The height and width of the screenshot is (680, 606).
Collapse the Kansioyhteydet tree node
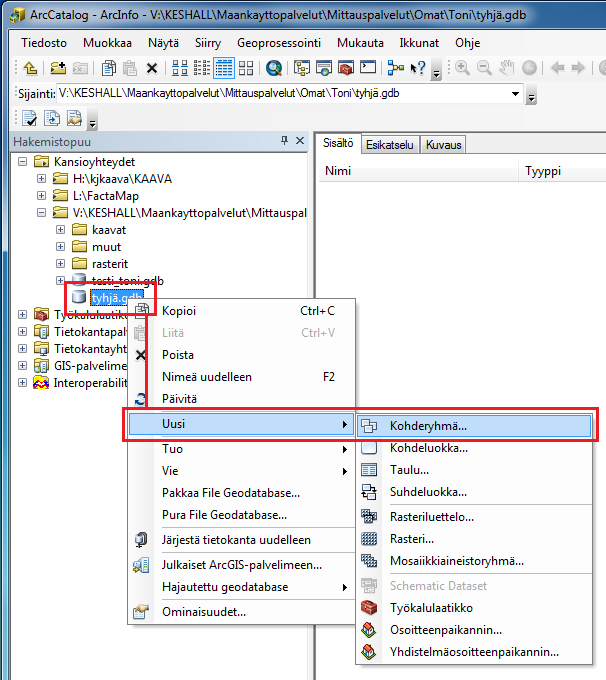23,162
